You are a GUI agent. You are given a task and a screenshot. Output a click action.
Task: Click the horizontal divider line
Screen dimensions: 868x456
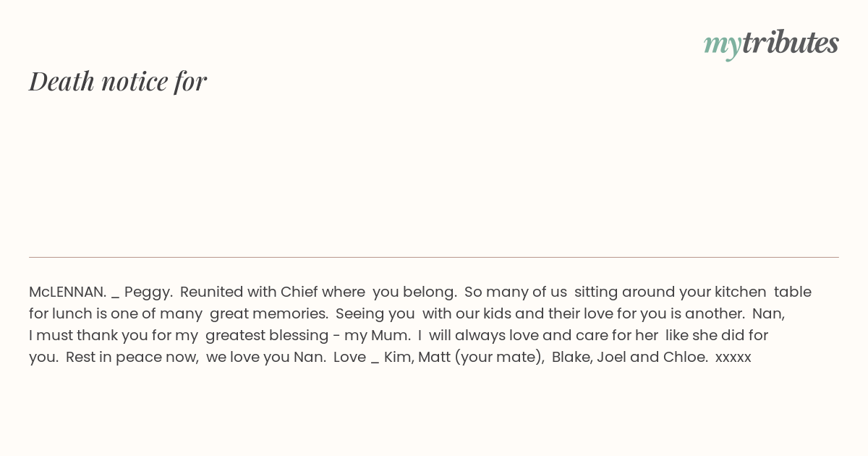coord(434,257)
